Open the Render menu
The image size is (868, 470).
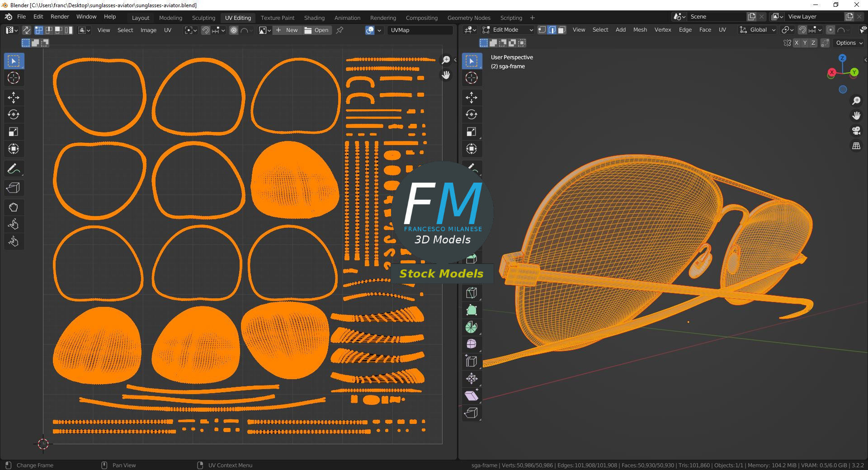tap(60, 16)
